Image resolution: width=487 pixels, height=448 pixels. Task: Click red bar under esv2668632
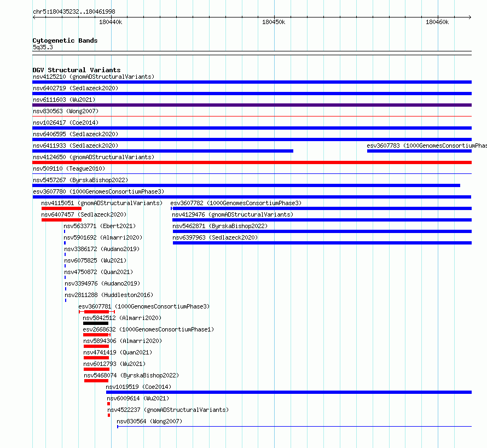(96, 335)
